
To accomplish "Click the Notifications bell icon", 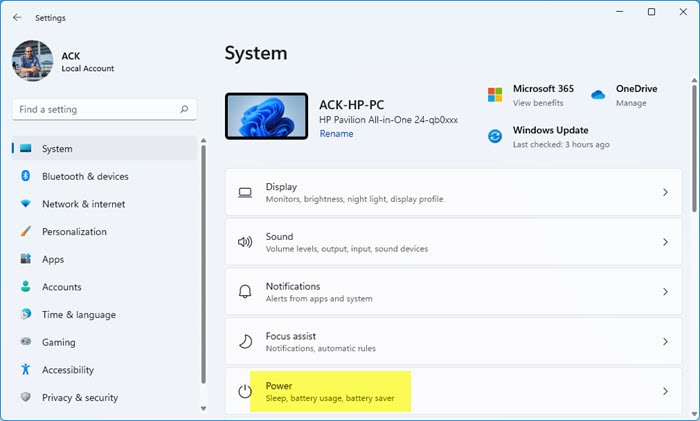I will point(245,292).
